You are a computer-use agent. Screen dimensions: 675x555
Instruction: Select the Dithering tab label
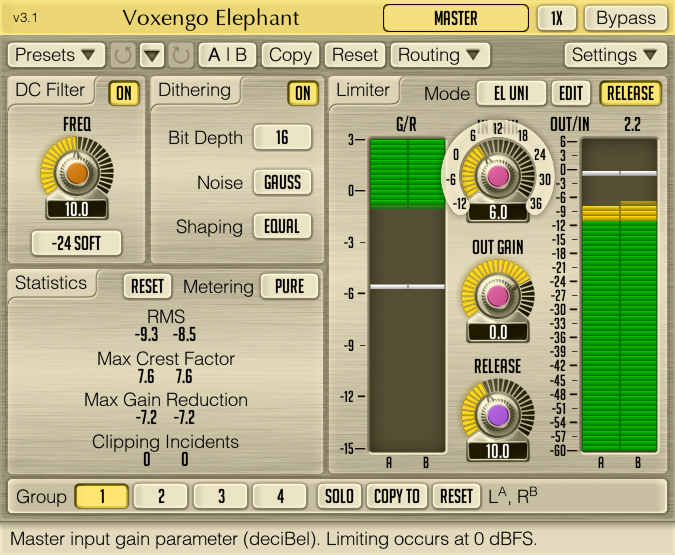coord(195,90)
